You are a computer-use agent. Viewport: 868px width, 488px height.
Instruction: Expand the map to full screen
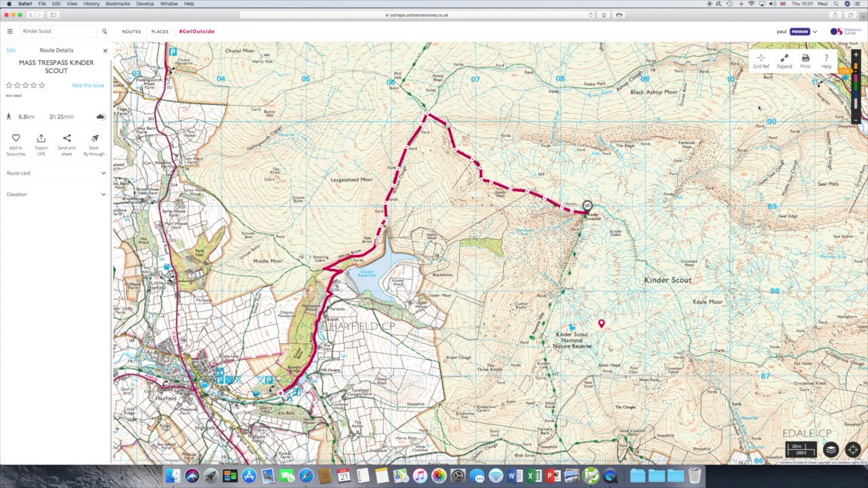(785, 61)
